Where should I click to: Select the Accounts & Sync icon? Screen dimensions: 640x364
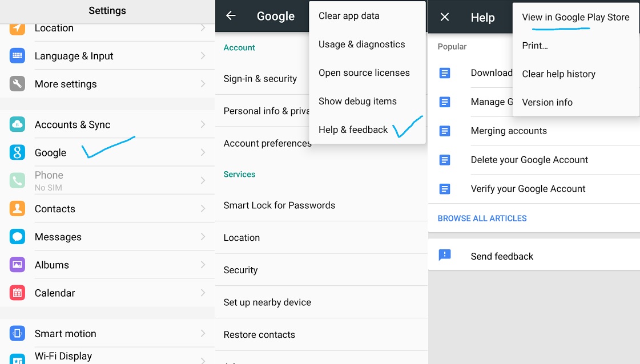tap(17, 124)
